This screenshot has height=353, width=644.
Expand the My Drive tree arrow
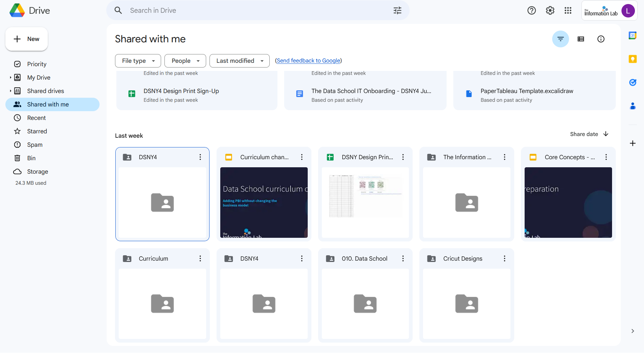click(x=10, y=78)
